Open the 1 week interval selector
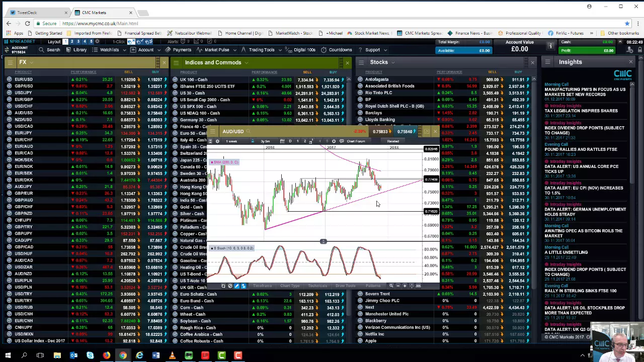This screenshot has width=644, height=362. 231,141
